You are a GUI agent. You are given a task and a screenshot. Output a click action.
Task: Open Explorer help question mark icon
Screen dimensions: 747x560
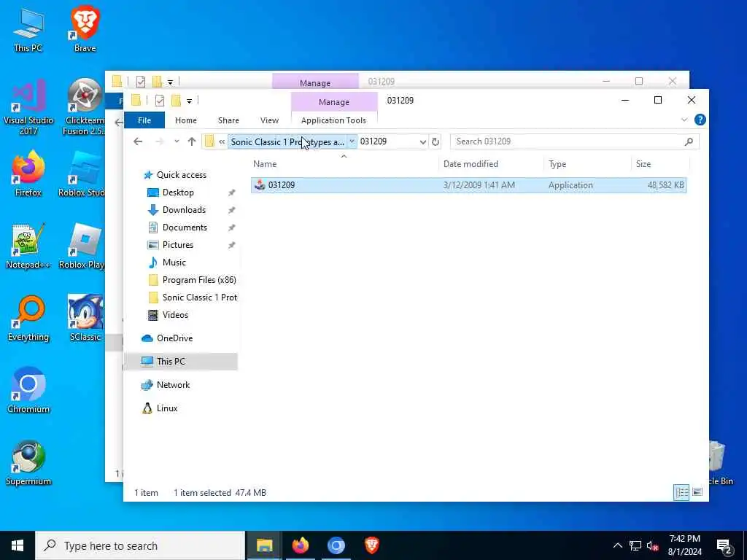tap(700, 120)
